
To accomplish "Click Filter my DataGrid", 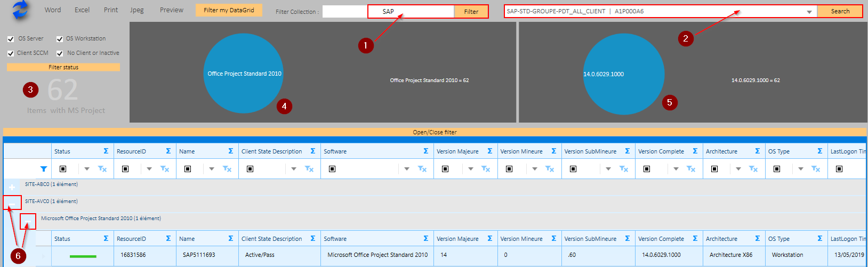I will point(229,10).
